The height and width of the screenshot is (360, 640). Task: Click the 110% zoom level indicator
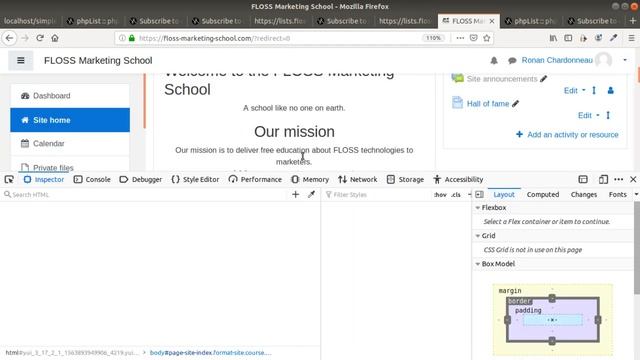pos(433,38)
